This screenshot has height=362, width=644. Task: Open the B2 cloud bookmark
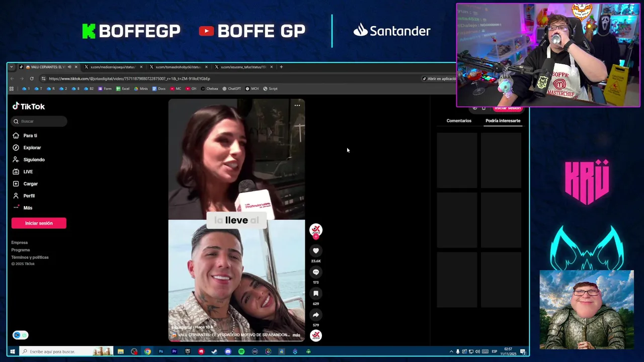point(89,88)
